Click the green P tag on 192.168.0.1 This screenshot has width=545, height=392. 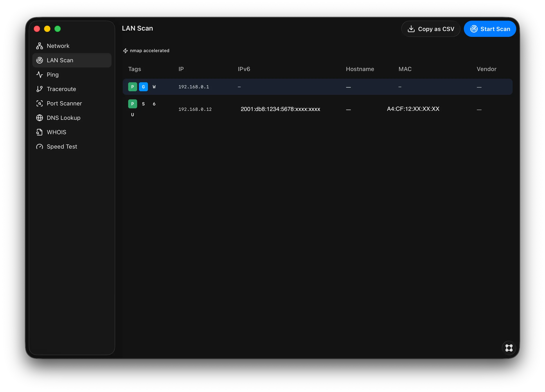click(133, 87)
